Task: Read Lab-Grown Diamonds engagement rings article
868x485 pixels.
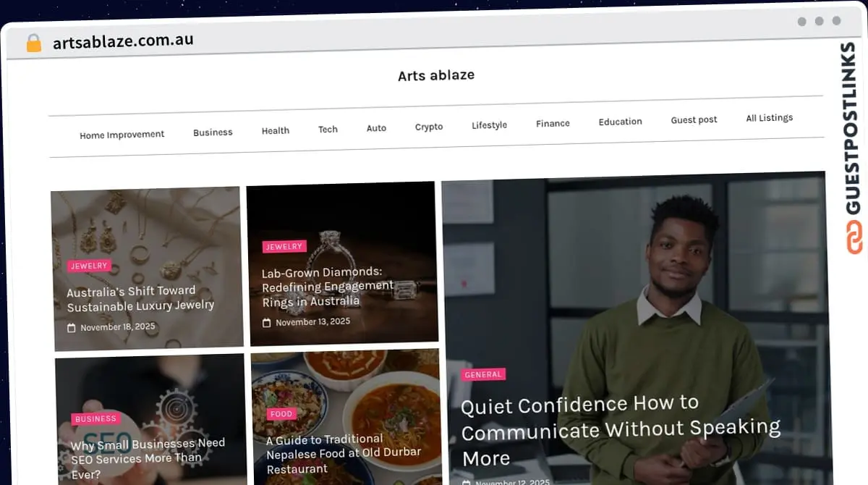Action: click(x=327, y=287)
